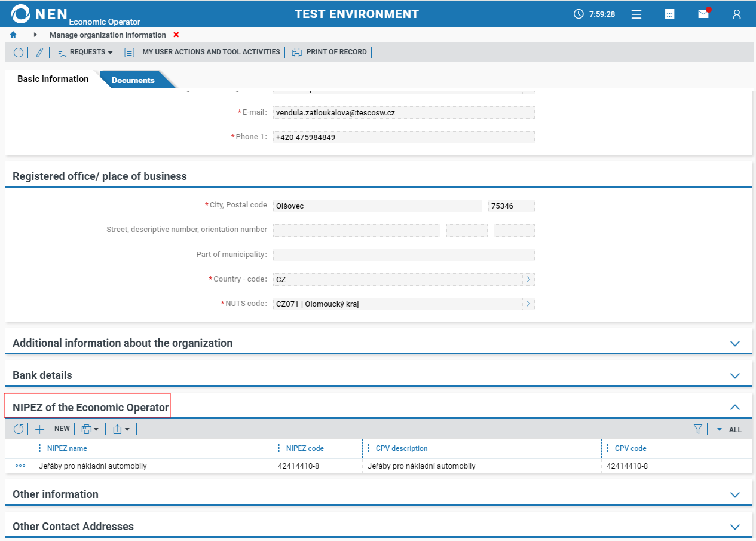Open the ALL view dropdown
Viewport: 756px width, 541px height.
click(730, 430)
